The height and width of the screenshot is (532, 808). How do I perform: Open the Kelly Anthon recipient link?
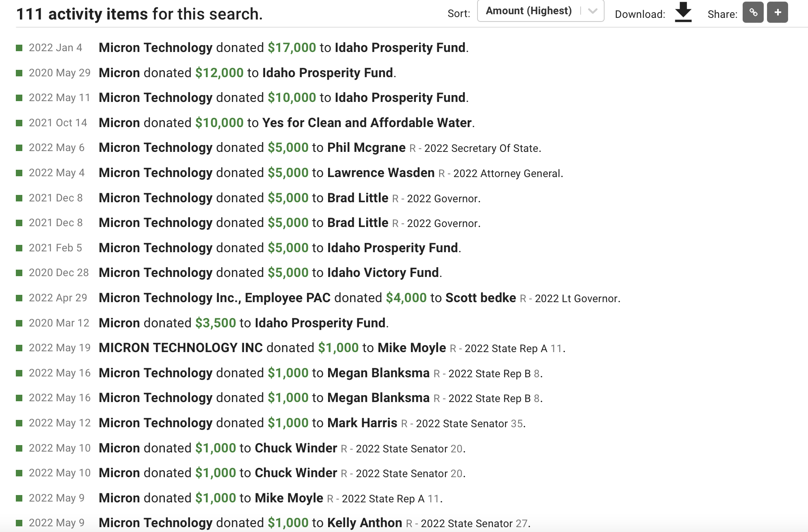pyautogui.click(x=365, y=523)
